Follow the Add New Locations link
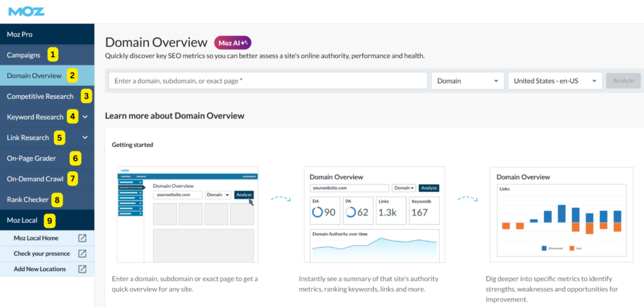The image size is (644, 307). click(x=40, y=269)
